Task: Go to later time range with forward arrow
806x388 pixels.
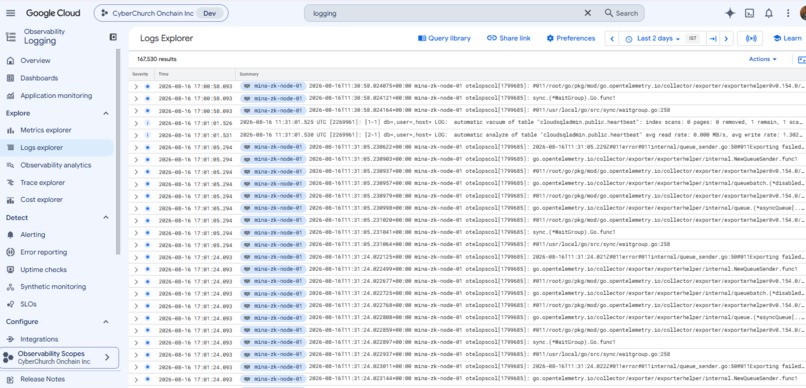Action: point(726,39)
